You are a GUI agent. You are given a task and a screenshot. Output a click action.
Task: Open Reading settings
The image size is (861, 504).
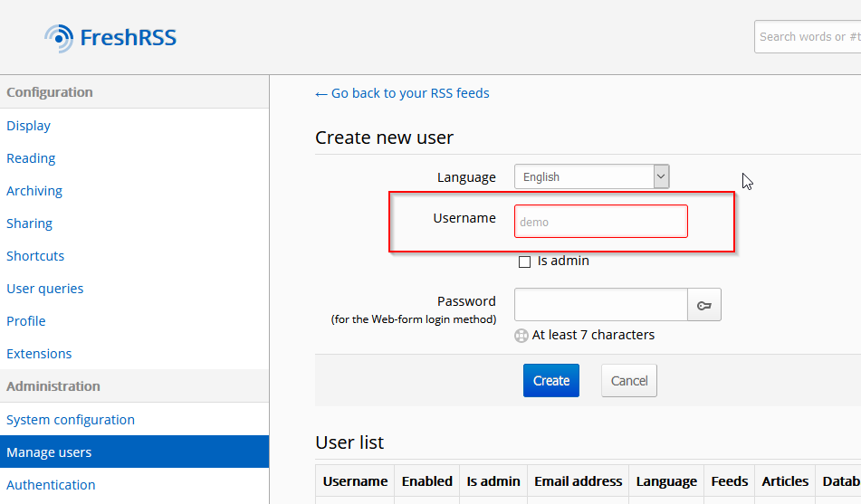pyautogui.click(x=31, y=158)
